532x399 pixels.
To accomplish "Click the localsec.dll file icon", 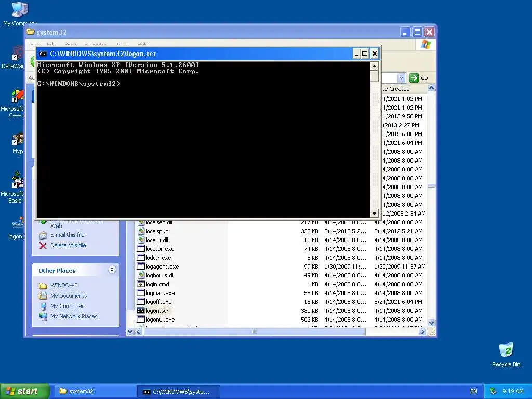I will tap(141, 222).
